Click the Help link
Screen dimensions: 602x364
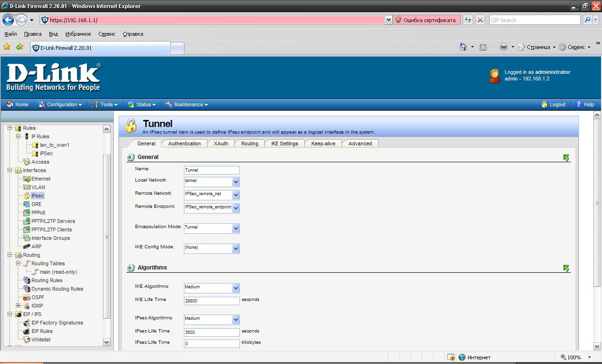585,104
